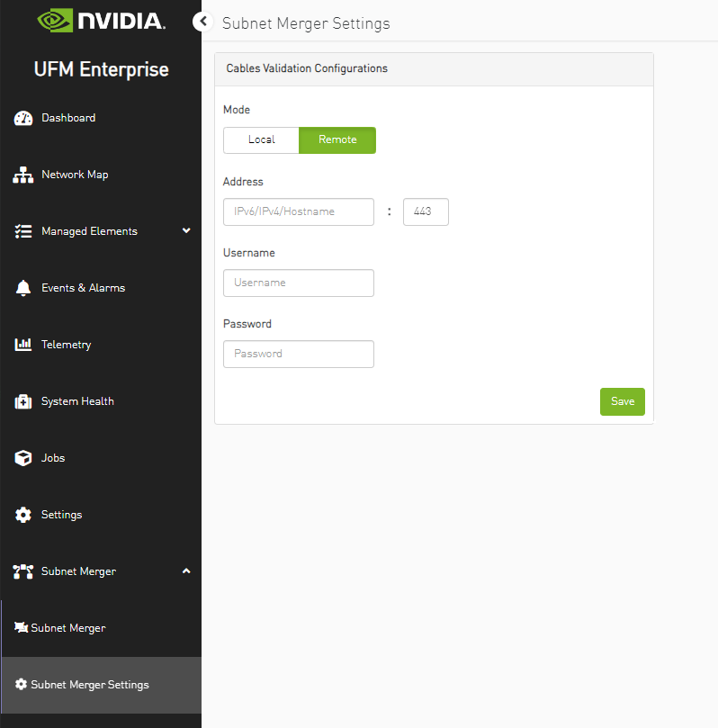
Task: Click the Jobs cube icon
Action: click(23, 459)
